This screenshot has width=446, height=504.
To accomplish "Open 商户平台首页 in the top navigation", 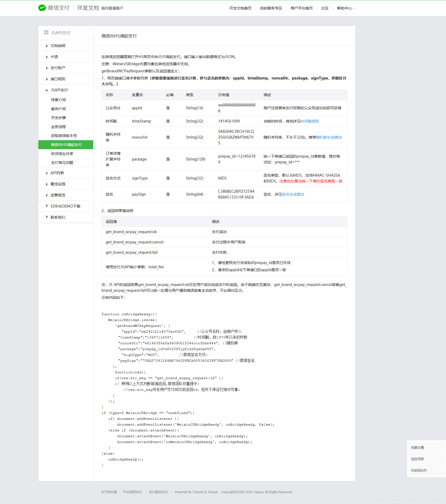I will point(302,8).
